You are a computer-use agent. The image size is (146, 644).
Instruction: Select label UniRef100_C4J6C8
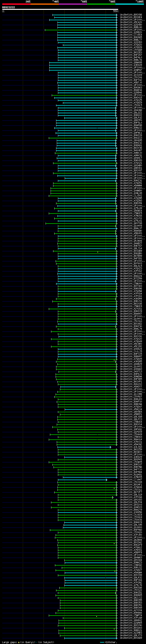click(131, 515)
